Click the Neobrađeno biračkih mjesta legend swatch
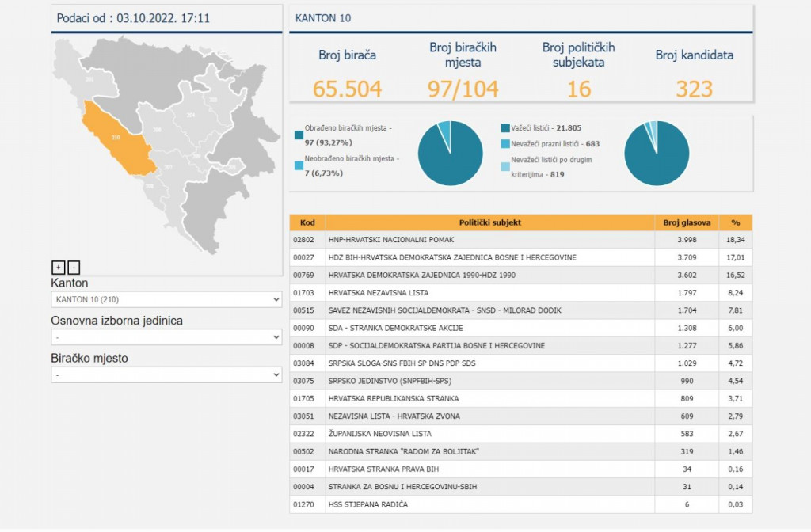The image size is (811, 532). [x=298, y=165]
